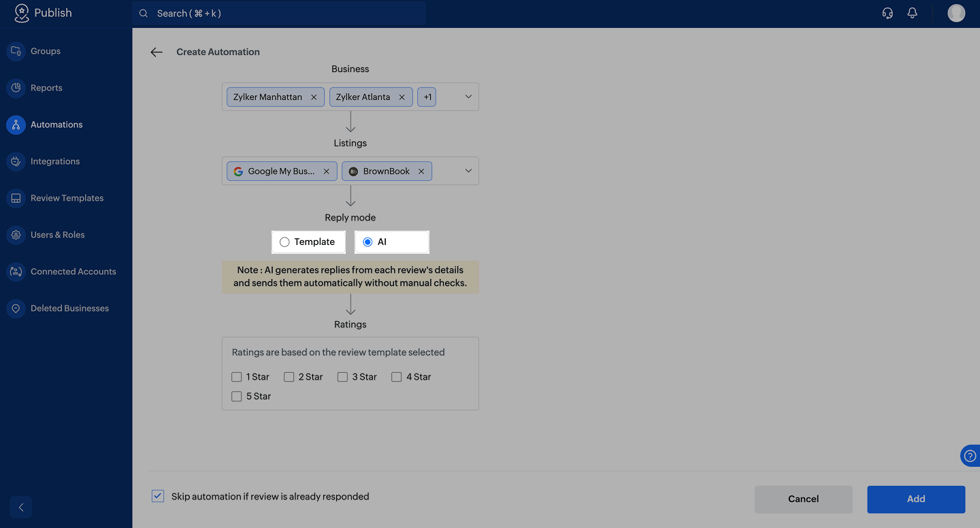Open the Integrations plug icon
This screenshot has height=528, width=980.
[x=16, y=161]
